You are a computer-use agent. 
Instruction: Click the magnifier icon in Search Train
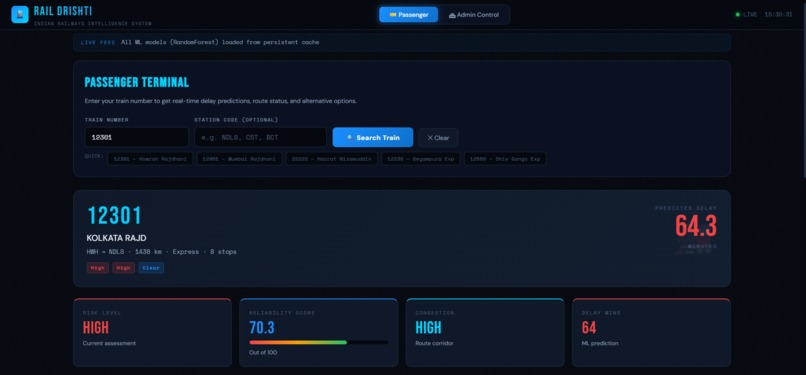coord(350,138)
